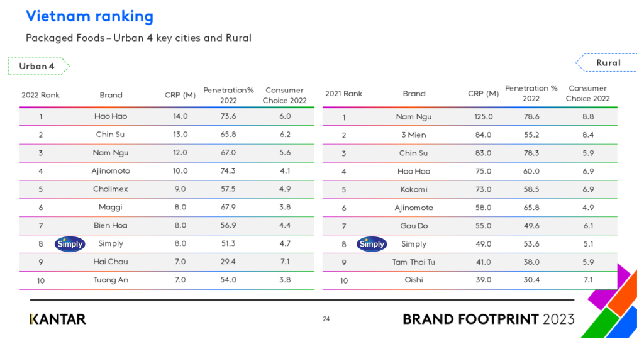Click the Packaged Foods subtitle
Screen dimensions: 644x344
point(138,38)
